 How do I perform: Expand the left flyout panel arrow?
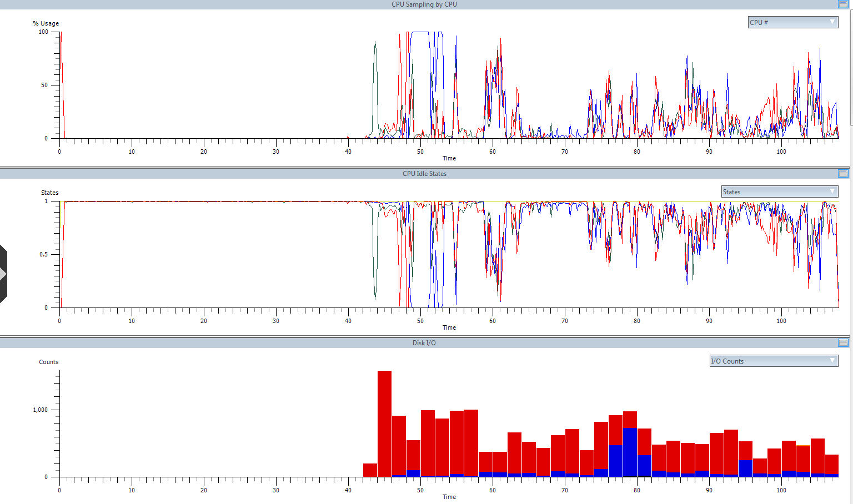(3, 274)
